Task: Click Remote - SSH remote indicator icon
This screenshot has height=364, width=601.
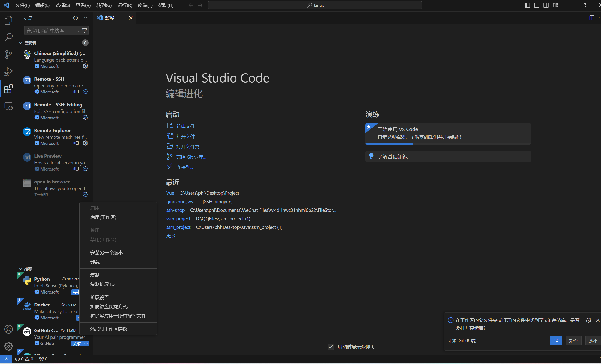Action: tap(76, 92)
